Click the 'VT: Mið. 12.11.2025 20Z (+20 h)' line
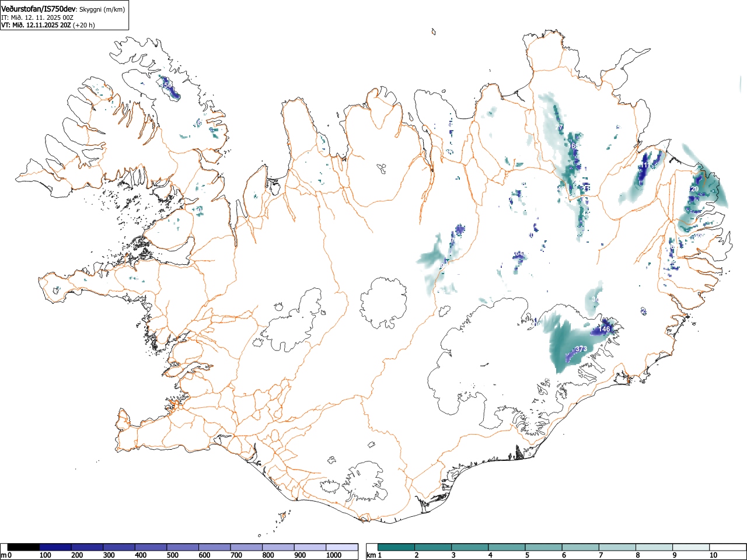Viewport: 747px width, 560px height. 48,25
